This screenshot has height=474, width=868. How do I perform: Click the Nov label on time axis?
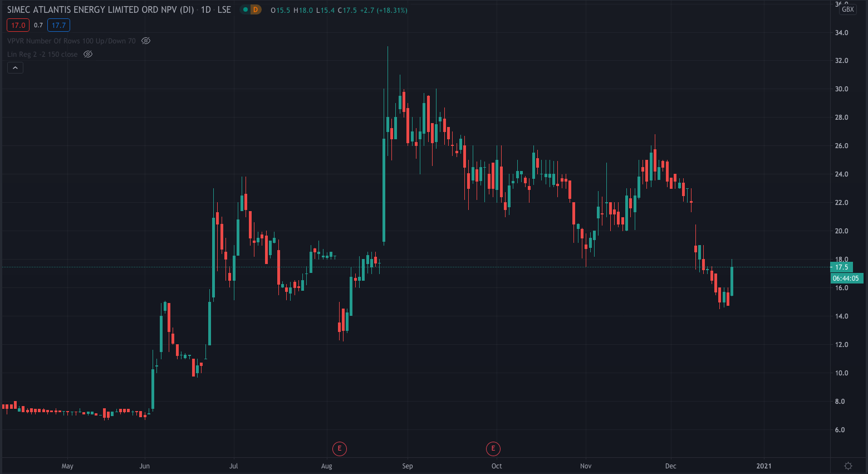586,466
